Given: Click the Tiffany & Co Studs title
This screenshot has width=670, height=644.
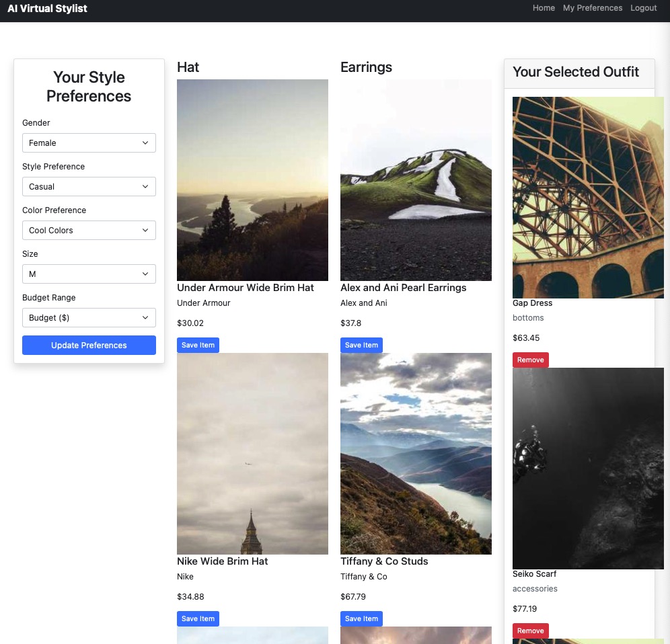Looking at the screenshot, I should click(384, 561).
